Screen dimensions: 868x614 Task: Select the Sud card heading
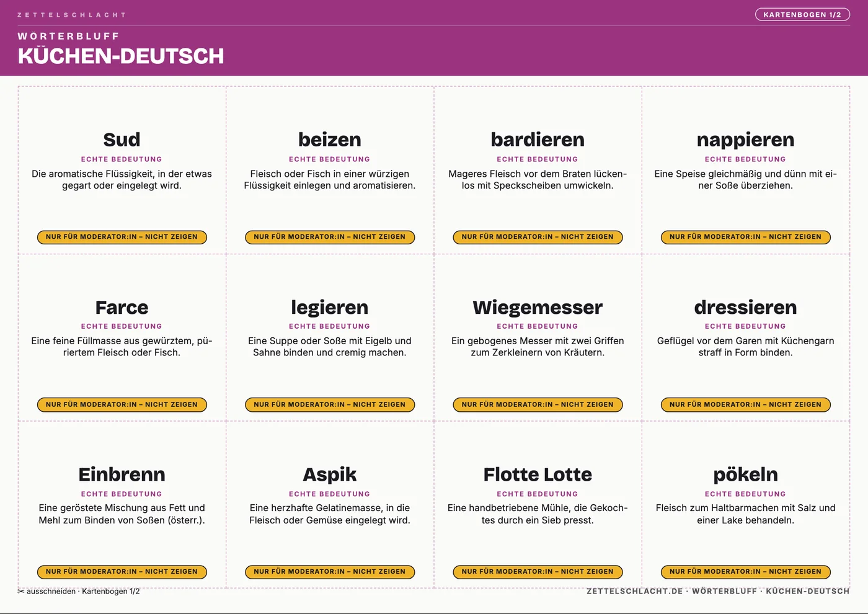(x=122, y=140)
